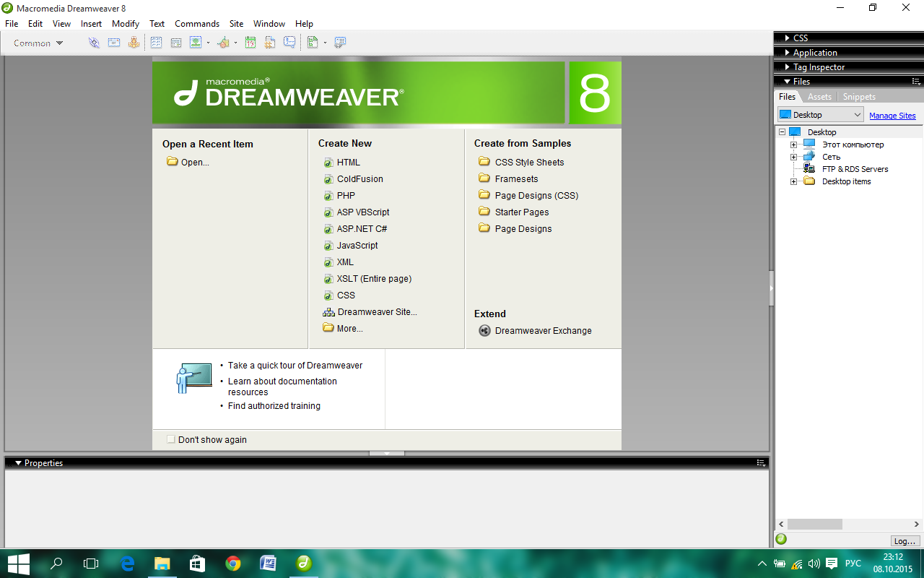Switch to the Assets tab
Viewport: 924px width, 578px height.
tap(819, 97)
